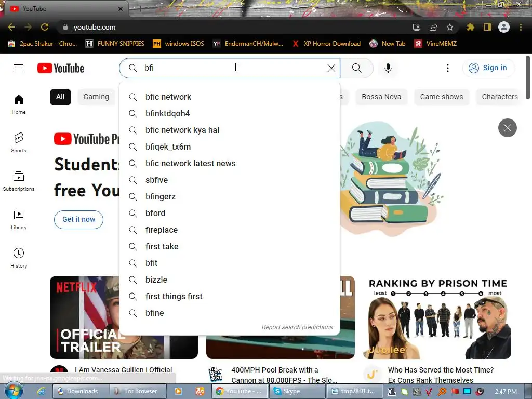The width and height of the screenshot is (532, 399).
Task: Toggle Chrome side panel icon
Action: [x=487, y=27]
